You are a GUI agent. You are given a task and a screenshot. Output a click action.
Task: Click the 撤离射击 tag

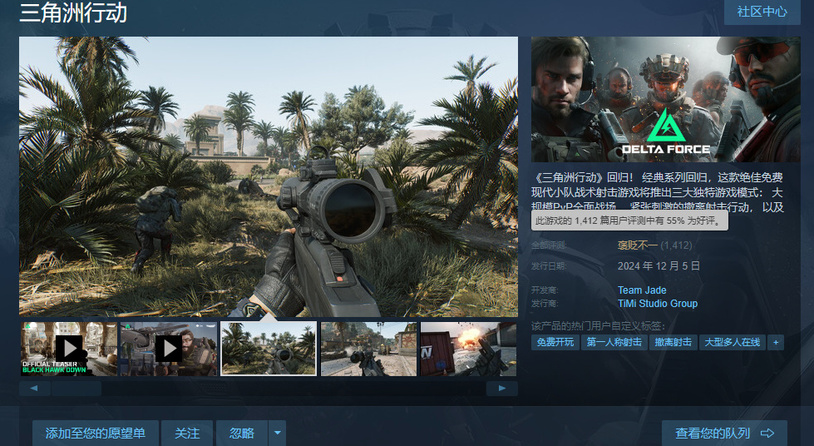[673, 342]
